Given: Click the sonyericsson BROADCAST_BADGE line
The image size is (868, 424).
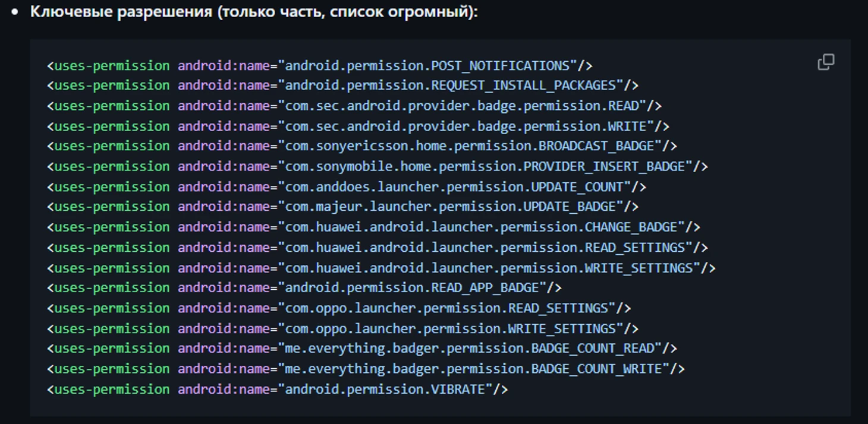Looking at the screenshot, I should click(x=361, y=146).
